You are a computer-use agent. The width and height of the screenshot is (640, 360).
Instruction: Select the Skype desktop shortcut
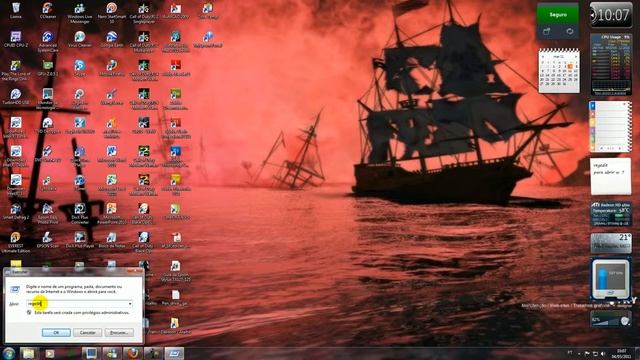80,68
